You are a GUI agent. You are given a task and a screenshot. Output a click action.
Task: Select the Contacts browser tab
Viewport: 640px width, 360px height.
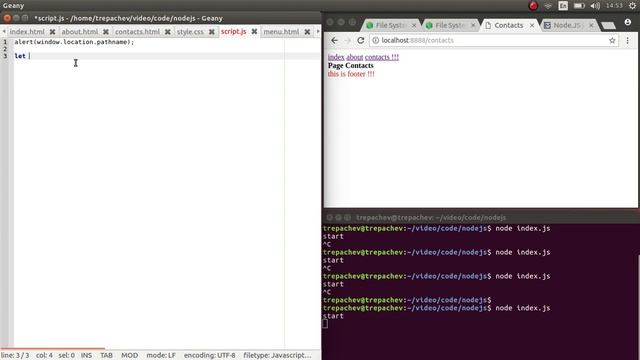pyautogui.click(x=509, y=25)
